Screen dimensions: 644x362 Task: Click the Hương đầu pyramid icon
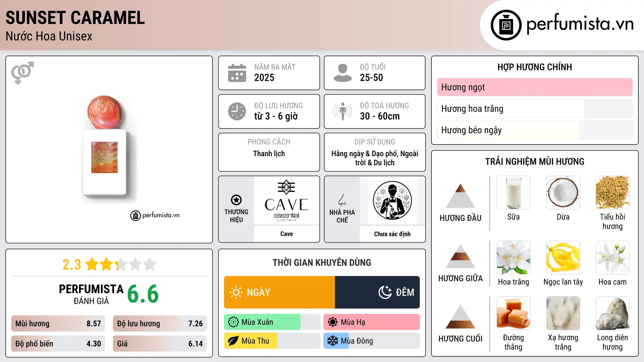460,196
